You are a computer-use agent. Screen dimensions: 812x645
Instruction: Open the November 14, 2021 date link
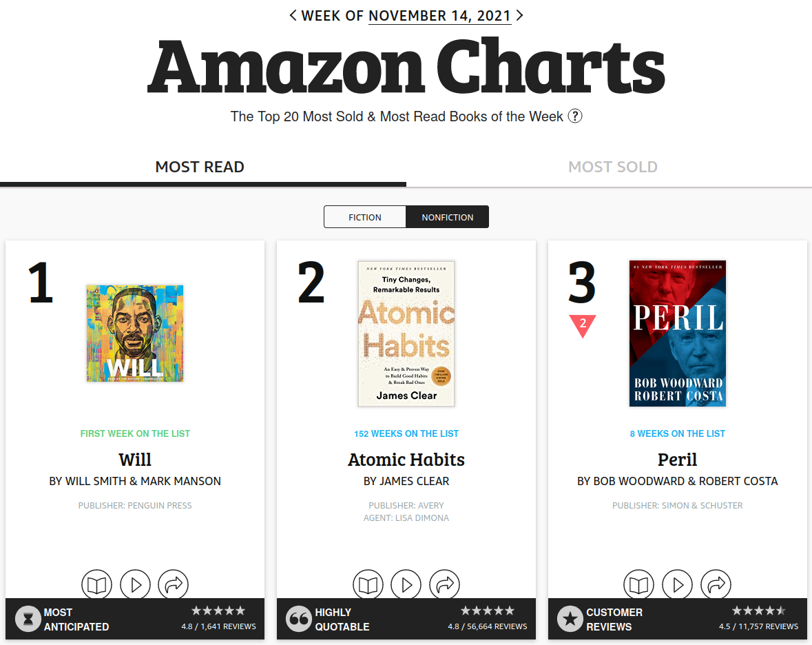(x=439, y=15)
